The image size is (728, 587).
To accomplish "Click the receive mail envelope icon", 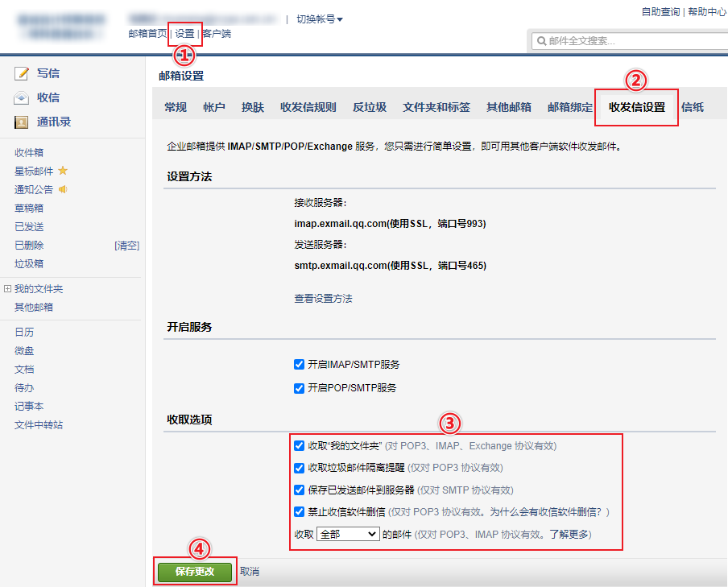I will coord(22,97).
